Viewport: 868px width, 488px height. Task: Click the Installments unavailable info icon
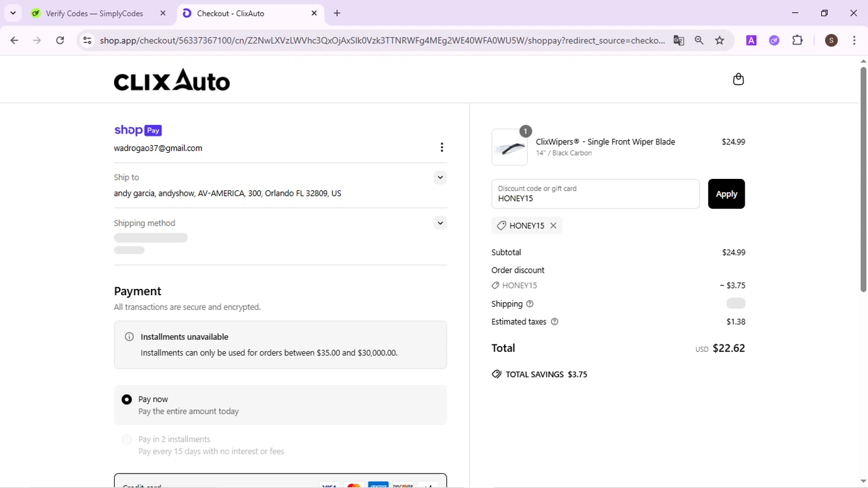[130, 337]
